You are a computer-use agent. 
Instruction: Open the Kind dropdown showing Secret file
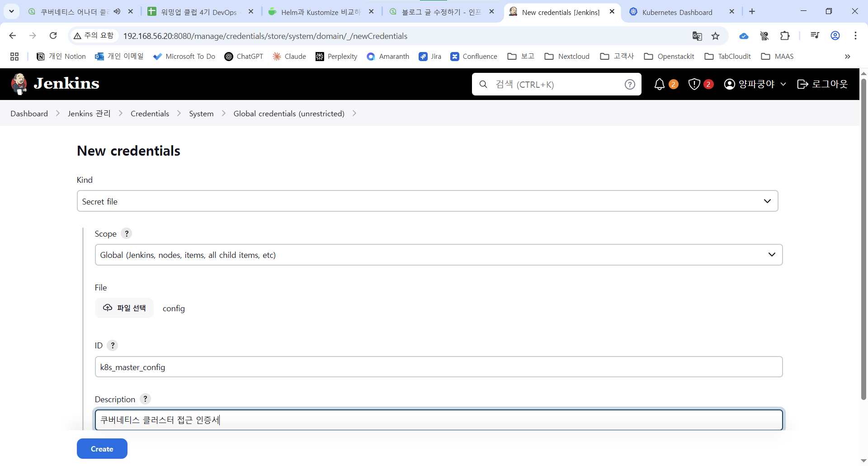(427, 201)
